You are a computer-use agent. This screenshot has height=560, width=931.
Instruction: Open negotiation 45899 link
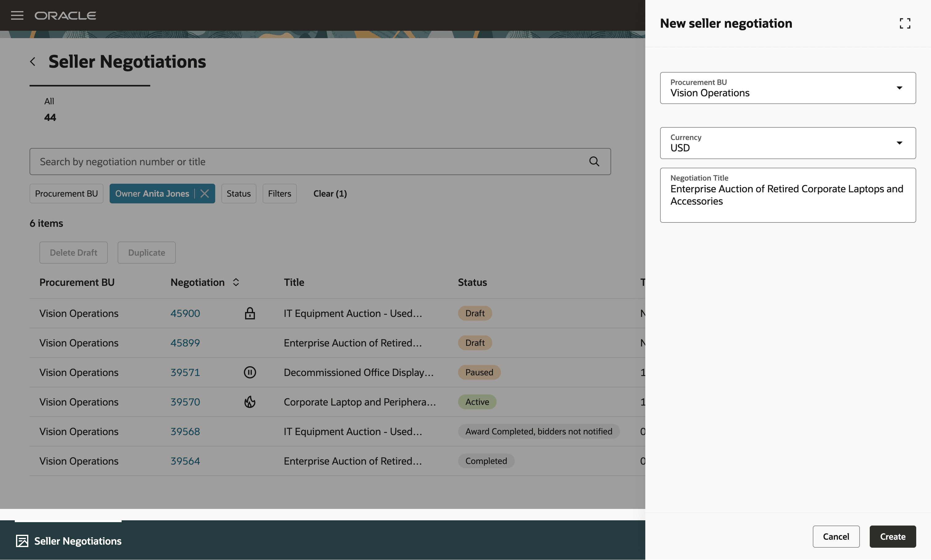[x=185, y=343]
